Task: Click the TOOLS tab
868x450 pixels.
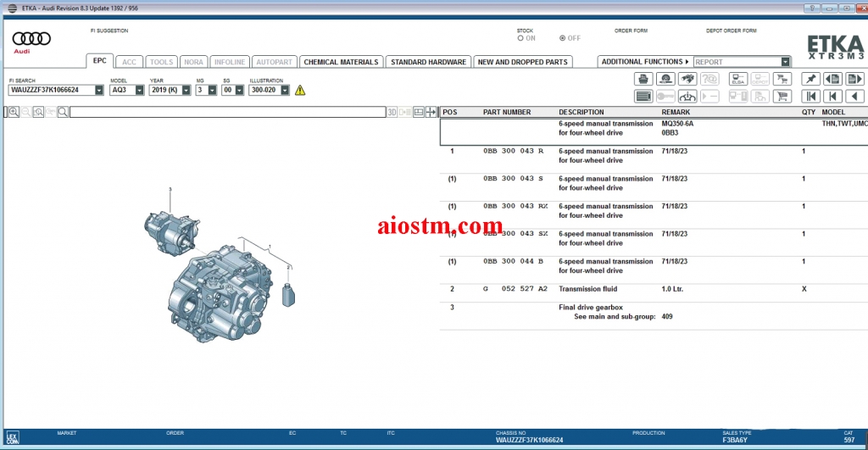Action: coord(162,62)
